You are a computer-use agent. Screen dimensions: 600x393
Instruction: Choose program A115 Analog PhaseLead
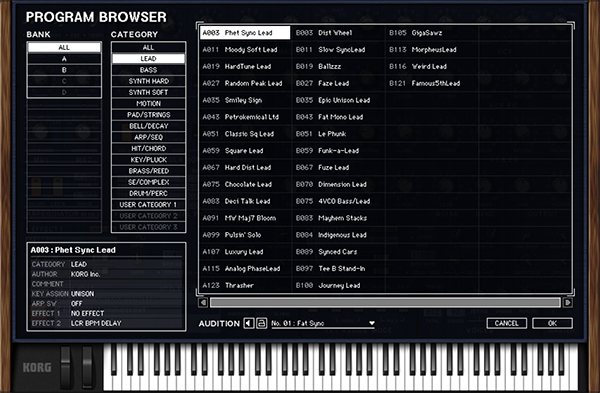[x=245, y=269]
